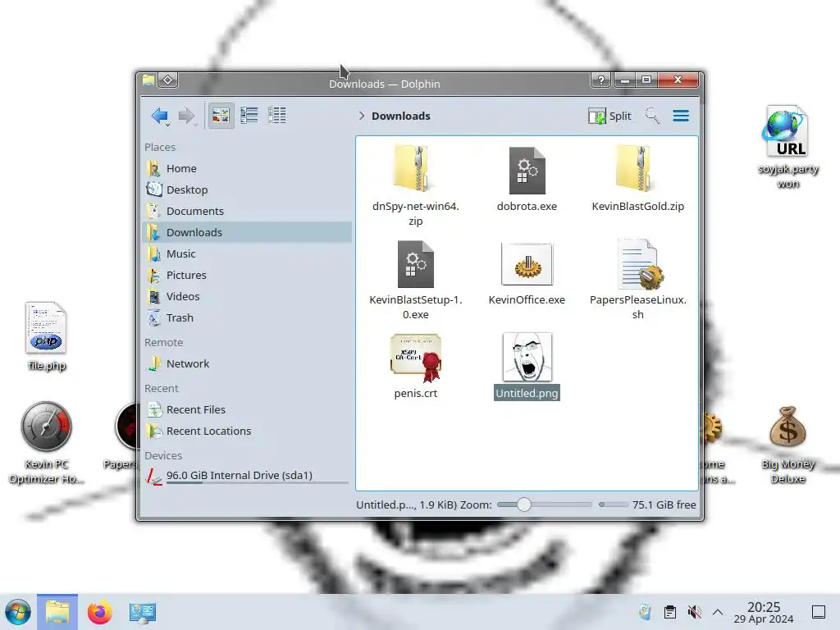This screenshot has width=840, height=630.
Task: Open Trash in the Places panel
Action: pyautogui.click(x=248, y=317)
